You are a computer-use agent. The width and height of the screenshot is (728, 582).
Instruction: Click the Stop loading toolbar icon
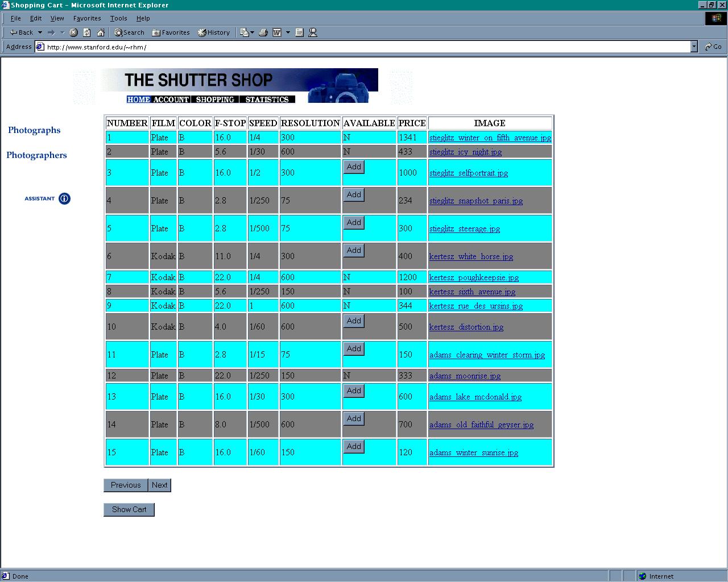73,32
